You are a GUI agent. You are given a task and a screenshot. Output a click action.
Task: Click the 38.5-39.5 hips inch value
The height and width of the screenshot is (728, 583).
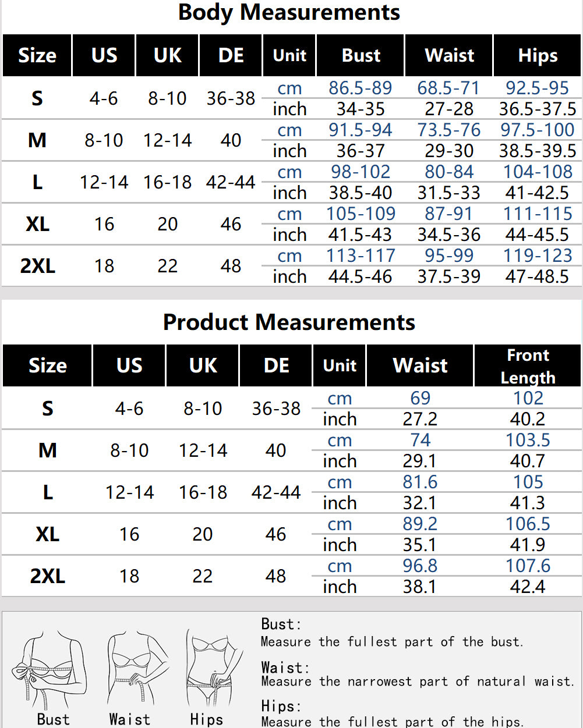(538, 151)
